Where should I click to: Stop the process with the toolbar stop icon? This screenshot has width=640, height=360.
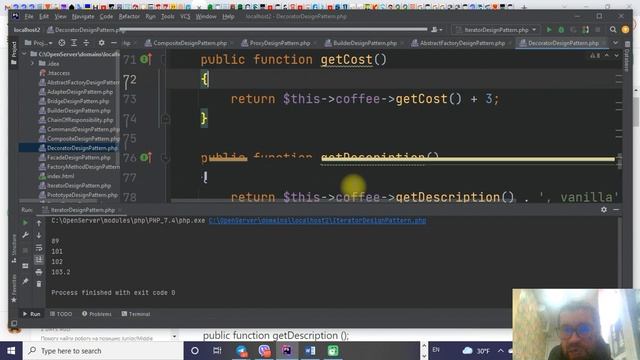tap(598, 30)
